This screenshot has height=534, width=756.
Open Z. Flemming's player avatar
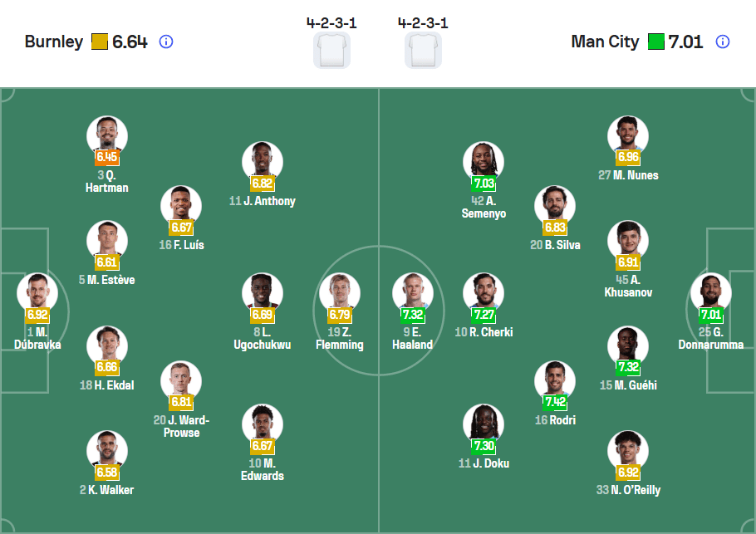point(340,292)
